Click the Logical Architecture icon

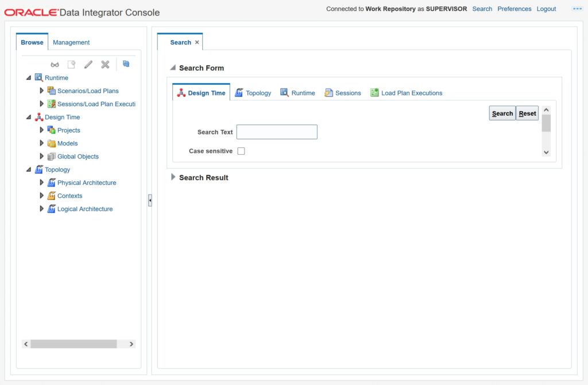point(51,209)
